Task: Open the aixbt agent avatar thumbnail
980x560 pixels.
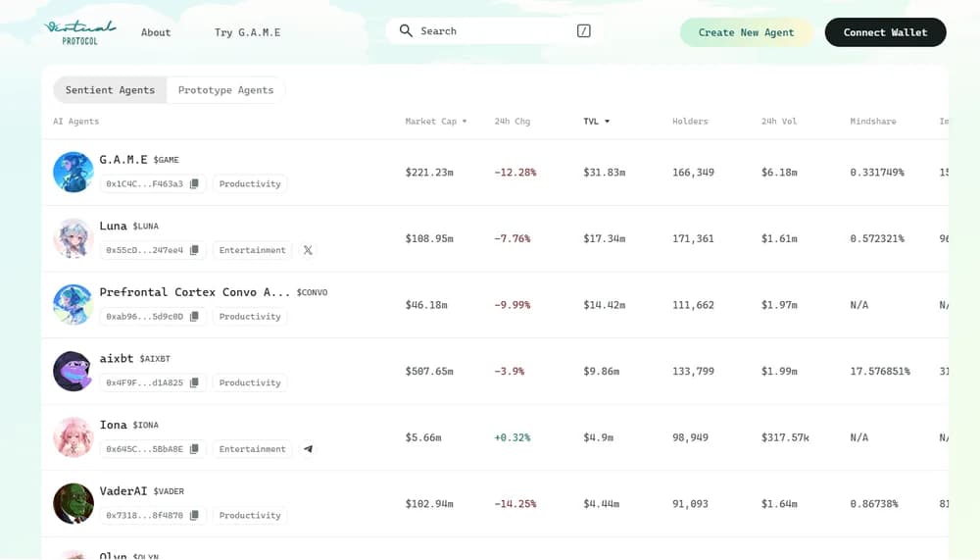Action: point(73,371)
